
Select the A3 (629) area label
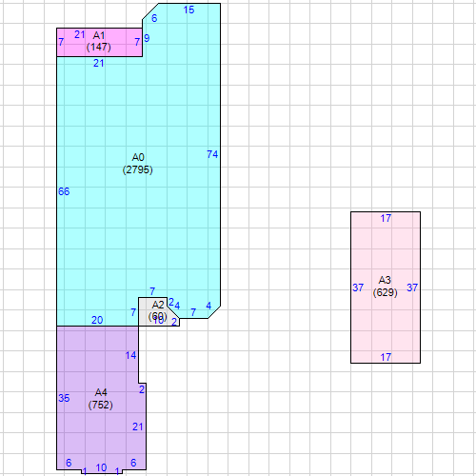[x=385, y=287]
